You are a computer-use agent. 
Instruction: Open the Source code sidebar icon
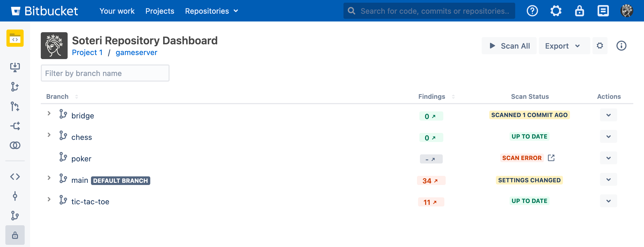(15, 177)
